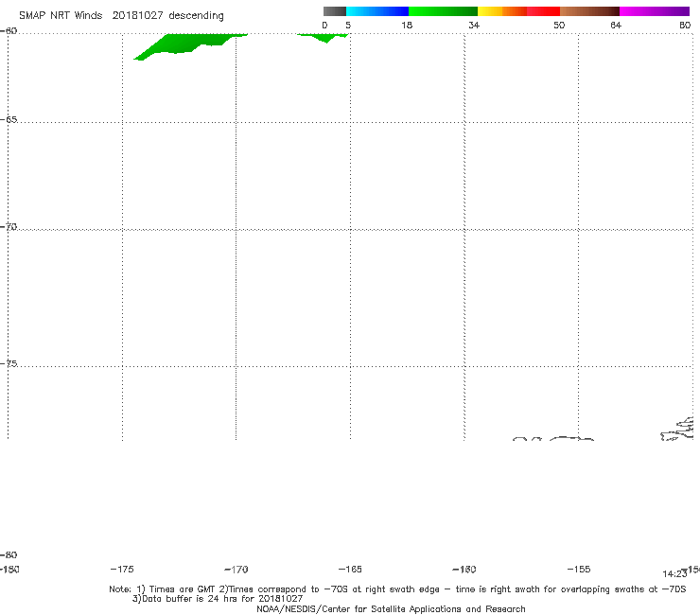Screen dimensions: 700x615
Task: Click the -75 latitude label
Action: pyautogui.click(x=9, y=363)
